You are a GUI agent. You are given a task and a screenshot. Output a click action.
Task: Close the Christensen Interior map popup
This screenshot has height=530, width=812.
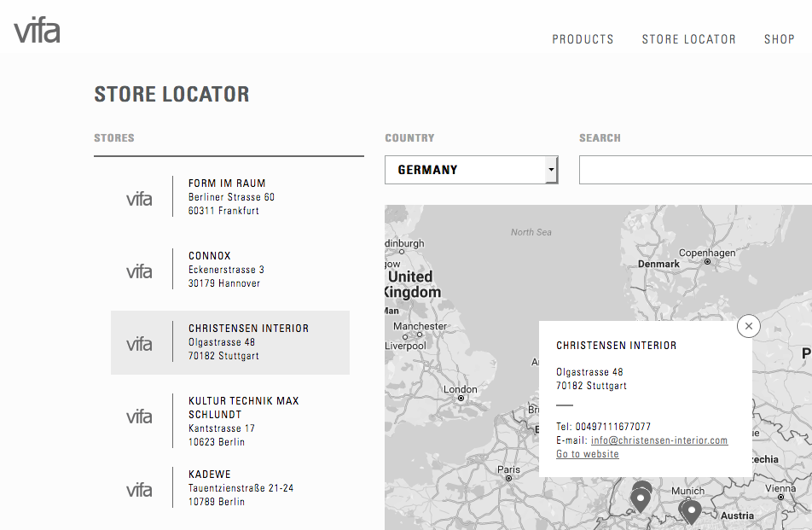pyautogui.click(x=748, y=326)
